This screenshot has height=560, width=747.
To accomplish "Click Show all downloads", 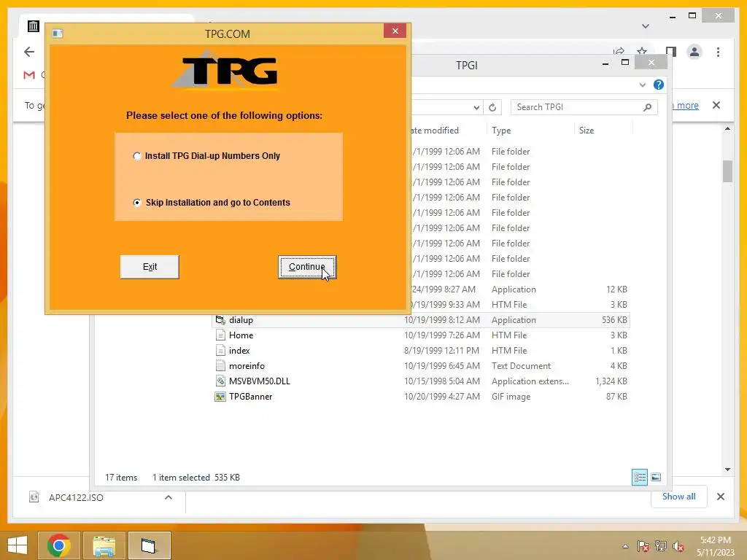I will pyautogui.click(x=679, y=497).
